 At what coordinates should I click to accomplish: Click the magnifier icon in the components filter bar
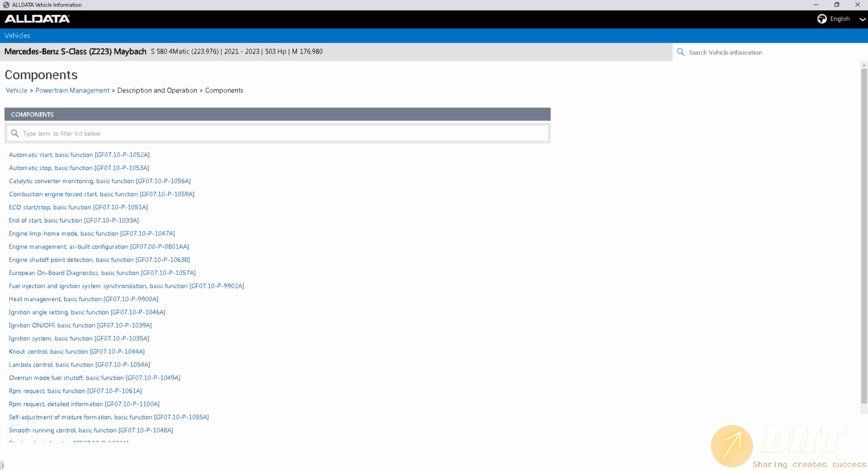15,133
